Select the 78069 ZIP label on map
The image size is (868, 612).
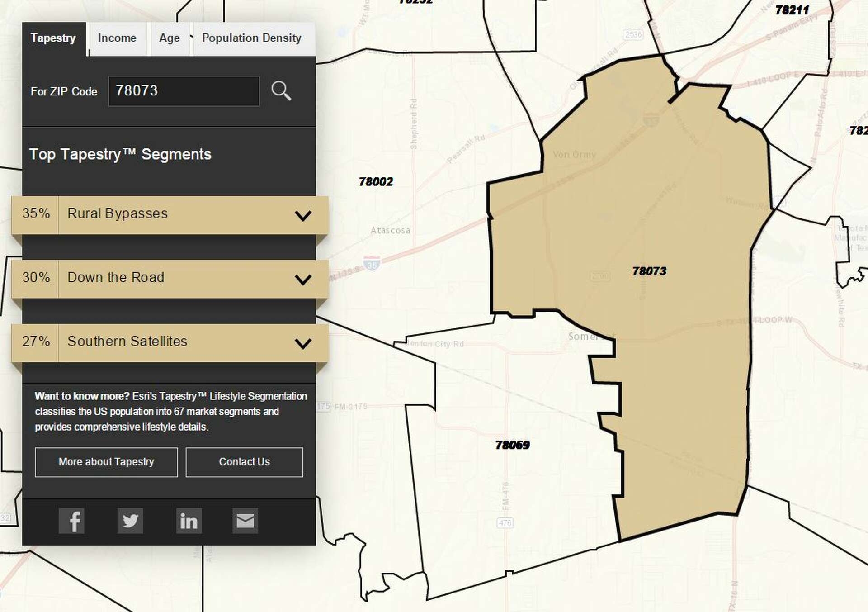click(x=512, y=445)
